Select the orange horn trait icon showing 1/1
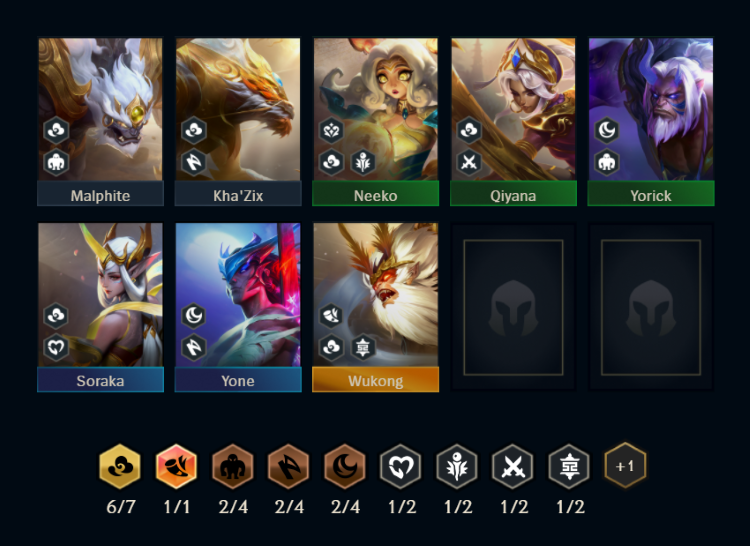 click(x=176, y=466)
